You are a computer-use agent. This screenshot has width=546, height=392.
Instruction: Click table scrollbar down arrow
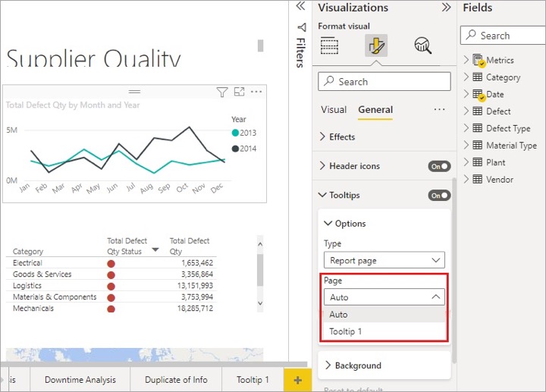(x=260, y=303)
